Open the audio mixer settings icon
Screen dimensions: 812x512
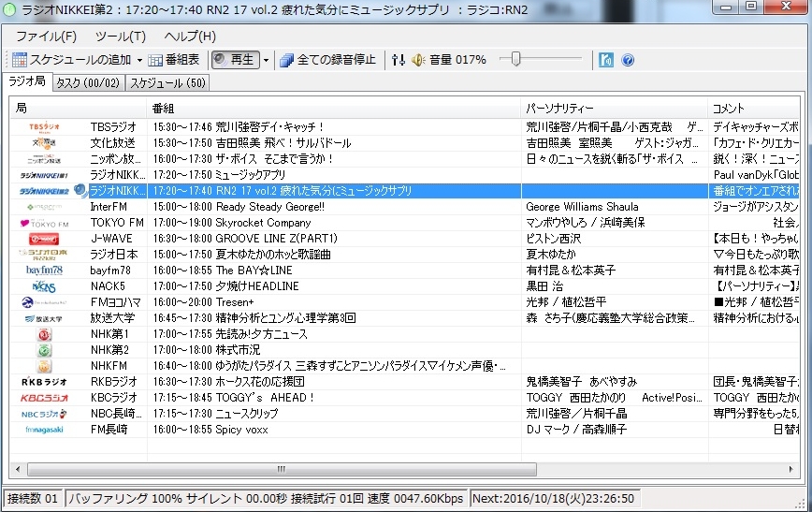pos(399,60)
